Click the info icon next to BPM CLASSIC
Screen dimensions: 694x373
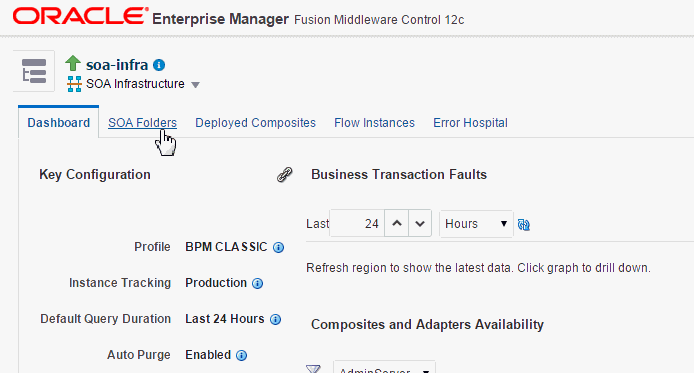pyautogui.click(x=278, y=247)
